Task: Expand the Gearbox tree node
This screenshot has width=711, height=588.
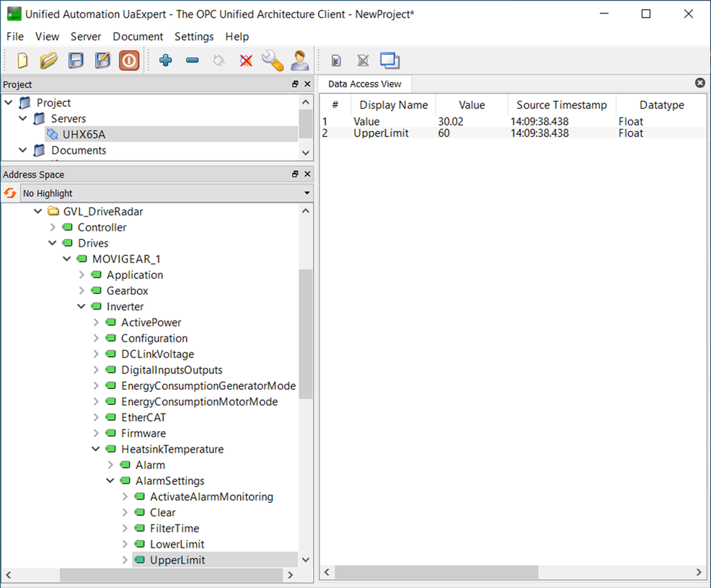Action: [x=81, y=290]
